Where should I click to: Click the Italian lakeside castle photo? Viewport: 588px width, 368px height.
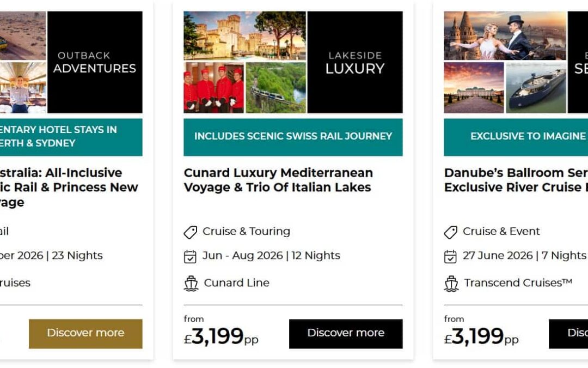(244, 35)
